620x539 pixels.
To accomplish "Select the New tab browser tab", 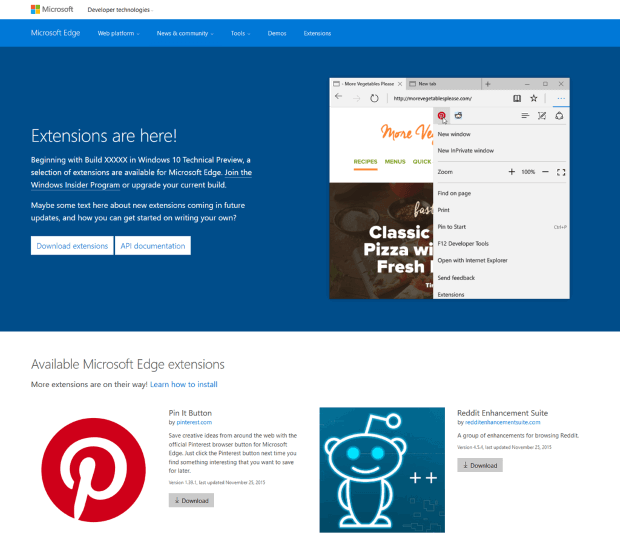I will coord(443,84).
